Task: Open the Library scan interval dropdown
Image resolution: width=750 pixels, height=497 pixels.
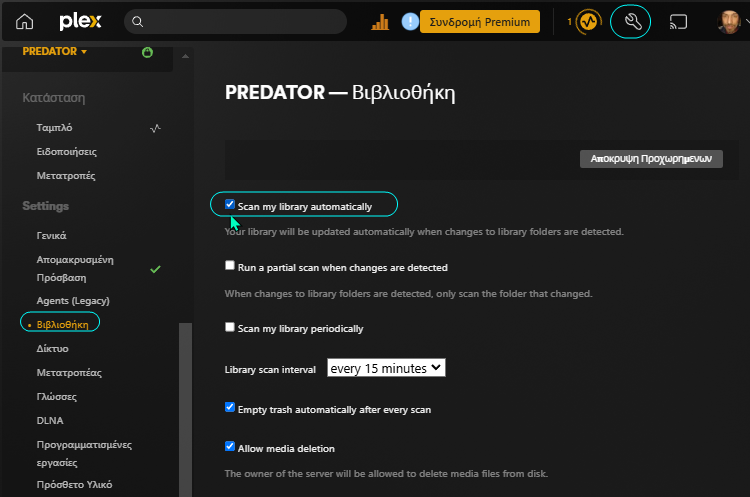Action: (x=386, y=368)
